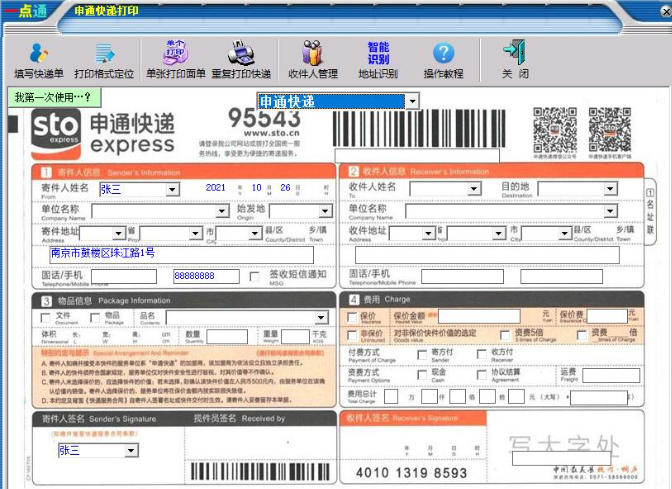Expand sender address city dropdown
Image resolution: width=672 pixels, height=489 pixels.
click(x=196, y=234)
